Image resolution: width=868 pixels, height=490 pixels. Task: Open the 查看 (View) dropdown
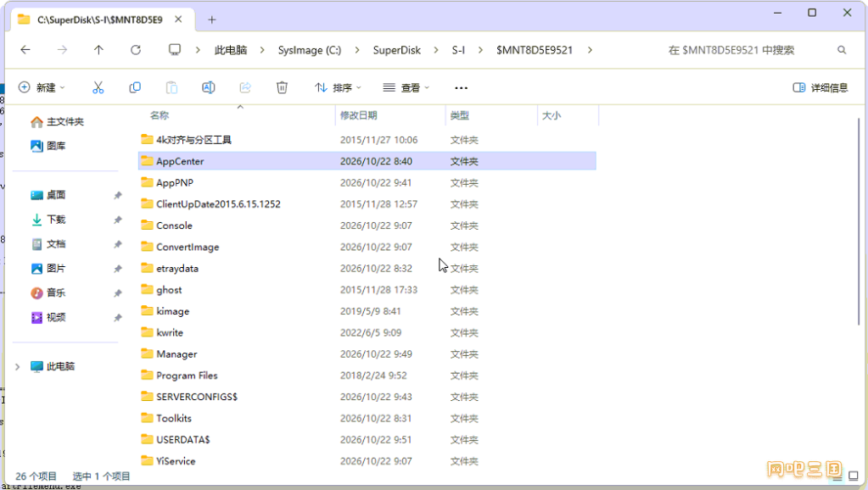click(x=406, y=87)
